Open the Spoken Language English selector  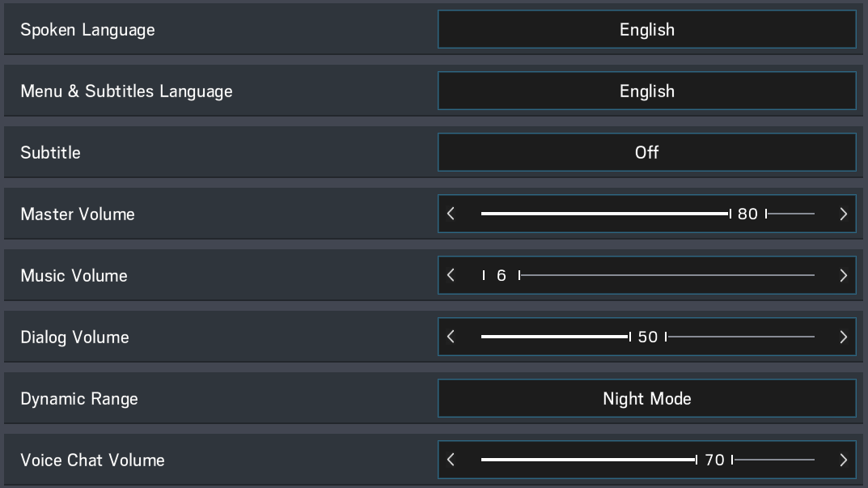click(646, 30)
